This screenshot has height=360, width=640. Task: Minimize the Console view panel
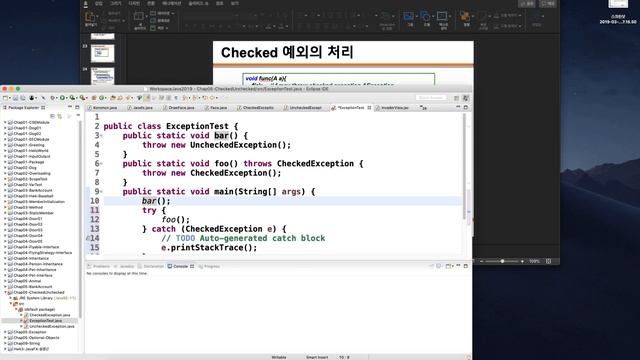(458, 266)
